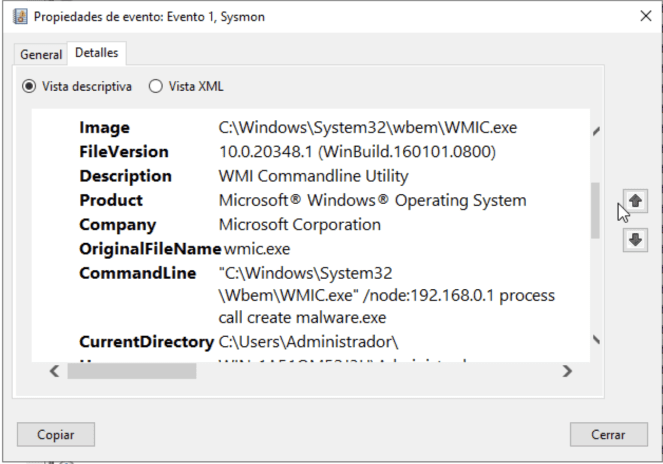The width and height of the screenshot is (663, 464).
Task: Go to next event with down arrow button
Action: (x=635, y=240)
